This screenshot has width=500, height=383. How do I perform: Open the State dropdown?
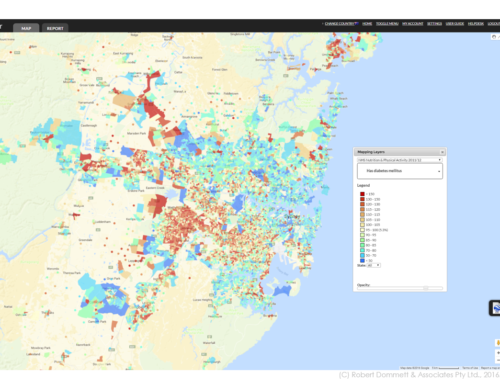click(x=373, y=265)
